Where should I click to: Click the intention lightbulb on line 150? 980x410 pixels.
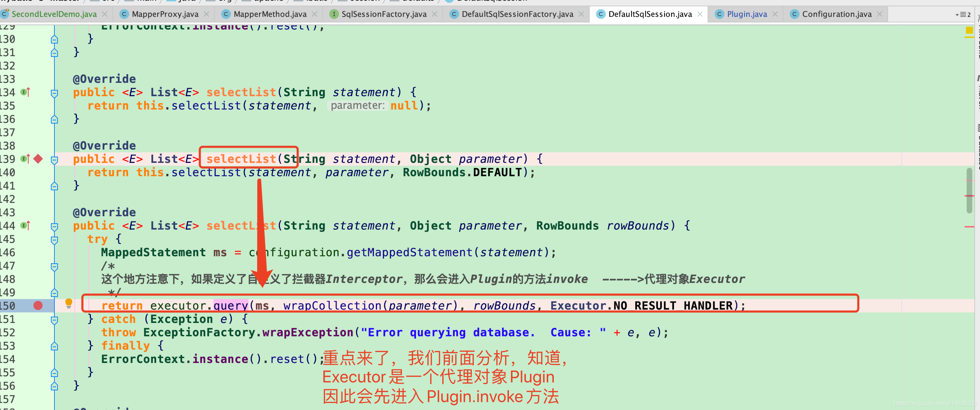pyautogui.click(x=68, y=303)
